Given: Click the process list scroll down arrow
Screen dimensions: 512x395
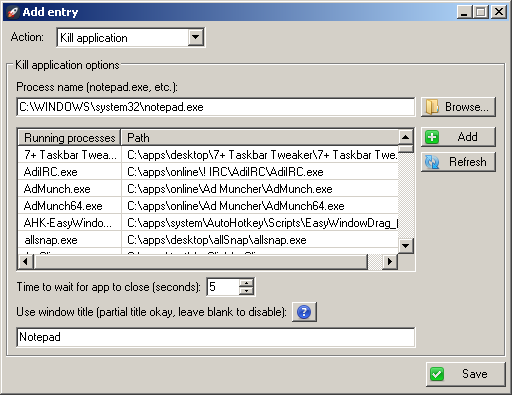Looking at the screenshot, I should click(406, 246).
